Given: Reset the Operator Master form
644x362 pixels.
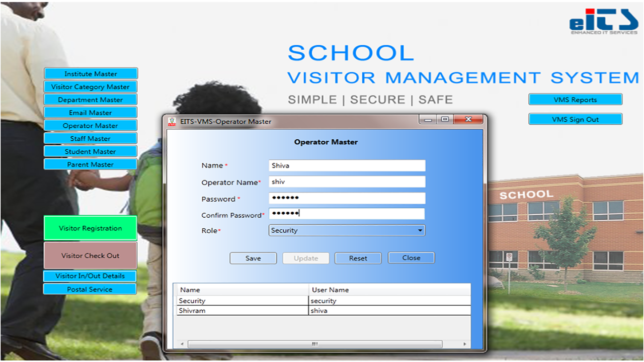Looking at the screenshot, I should 358,258.
